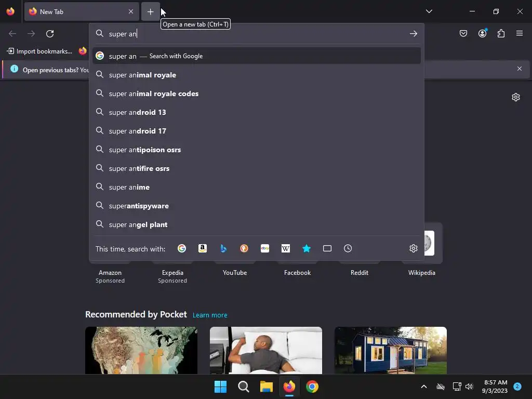Open Firefox account icon
The image size is (532, 399).
[482, 33]
